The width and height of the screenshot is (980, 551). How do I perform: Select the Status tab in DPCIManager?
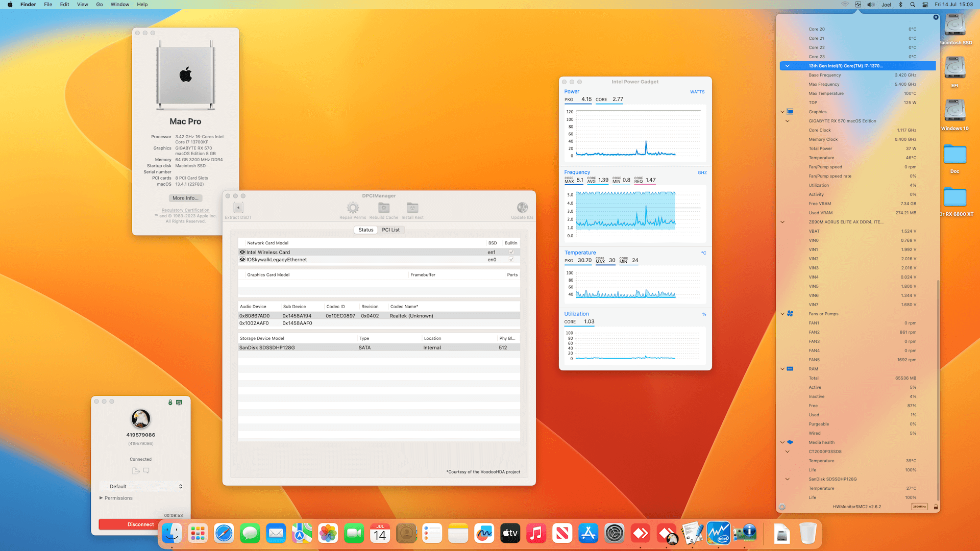[x=366, y=230]
